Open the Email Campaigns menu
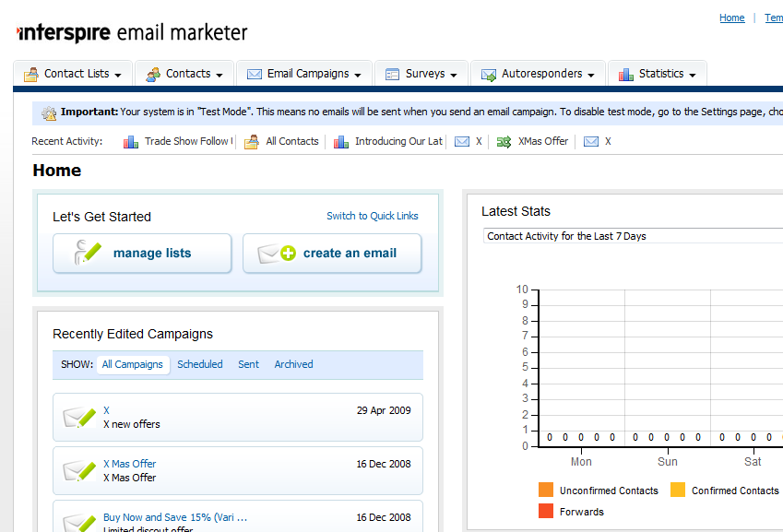This screenshot has height=532, width=783. 304,74
